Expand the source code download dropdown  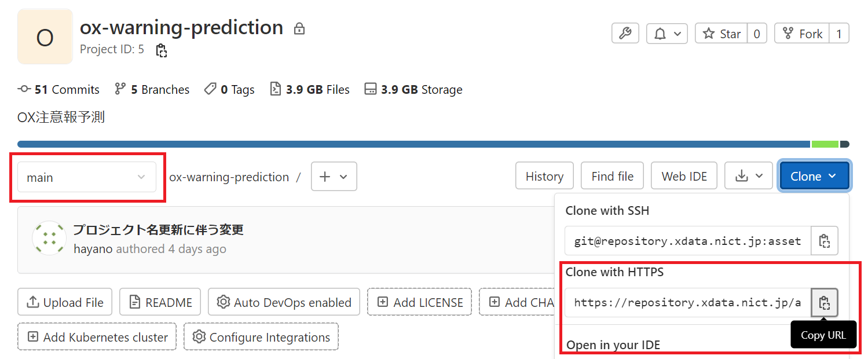(x=749, y=175)
